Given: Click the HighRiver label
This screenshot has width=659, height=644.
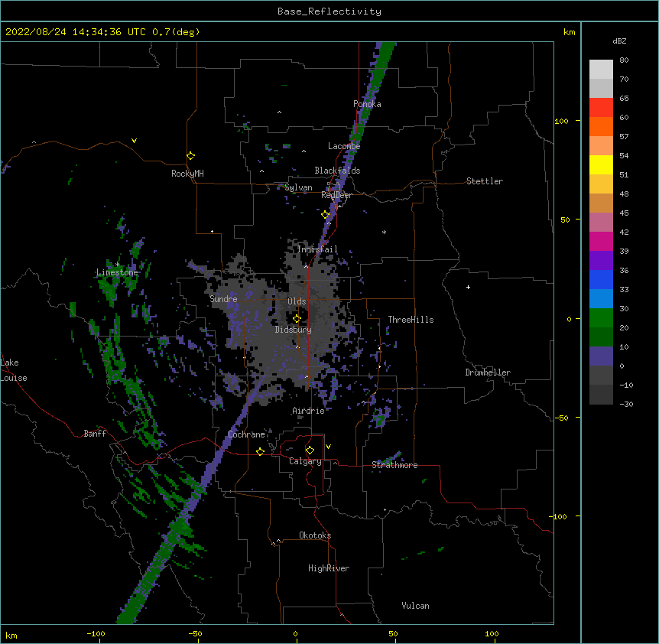Looking at the screenshot, I should 329,568.
